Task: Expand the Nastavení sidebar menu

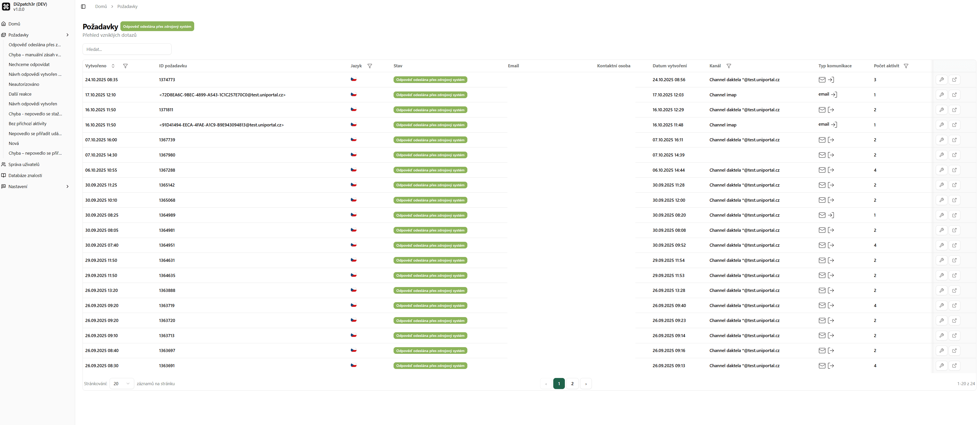Action: tap(67, 187)
